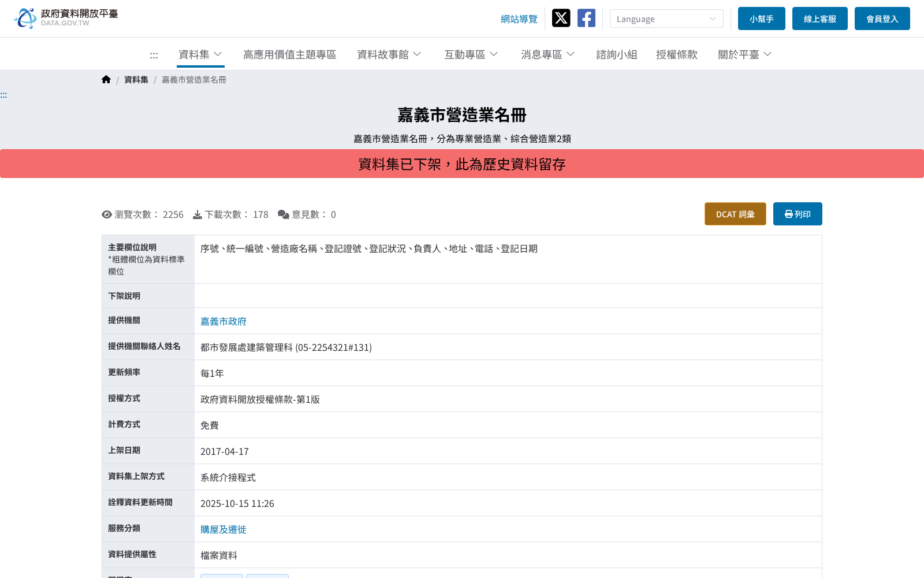
Task: Expand the 互動專區 menu
Action: 471,54
